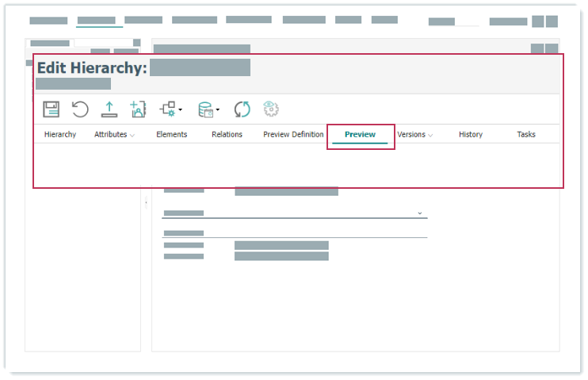
Task: Expand the Versions tab dropdown
Action: [430, 136]
